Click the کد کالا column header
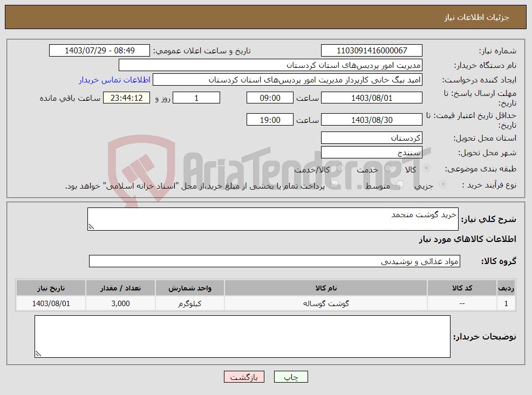 (x=462, y=288)
